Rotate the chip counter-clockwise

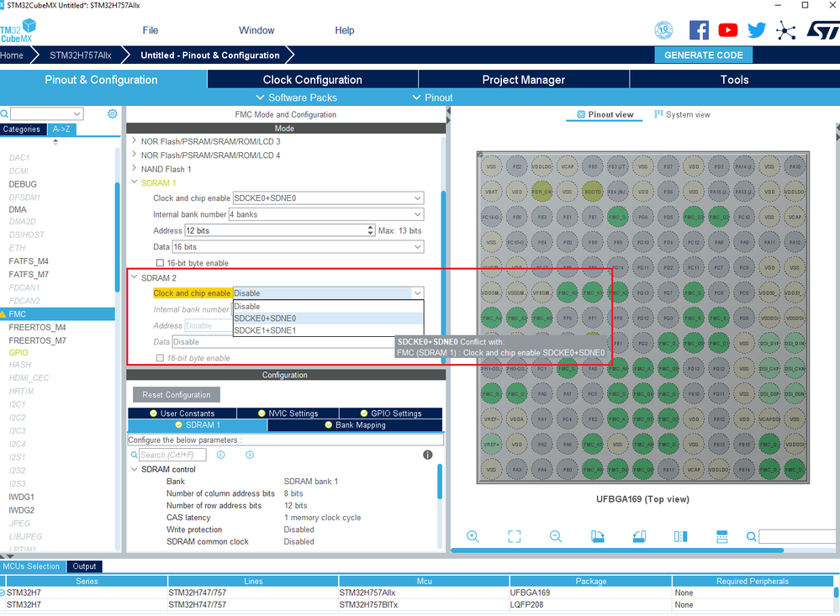639,536
